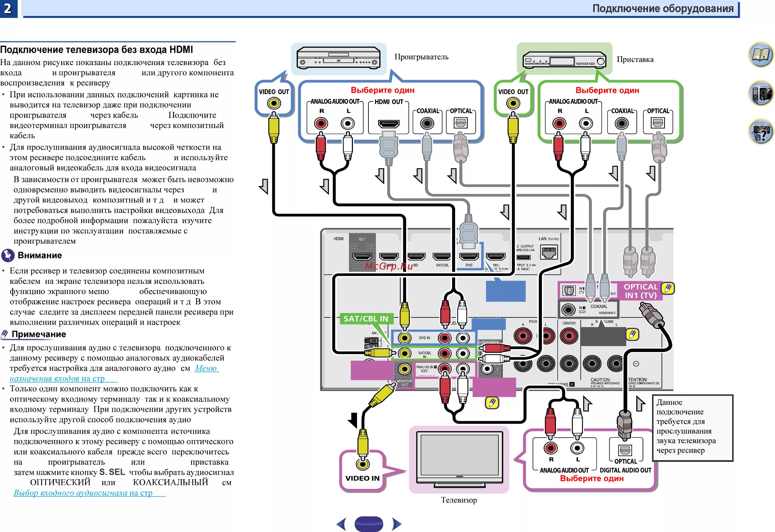This screenshot has height=532, width=775.
Task: Click the receiver's SAT/CBL HDMI input port
Action: 442,256
